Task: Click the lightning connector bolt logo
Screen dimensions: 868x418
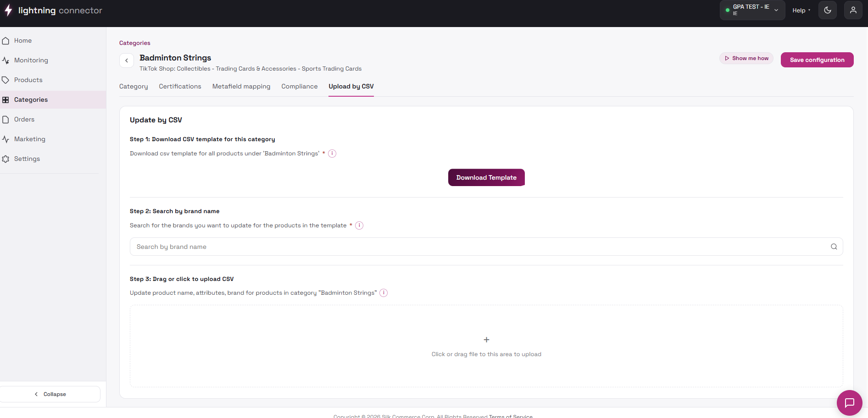Action: tap(8, 11)
